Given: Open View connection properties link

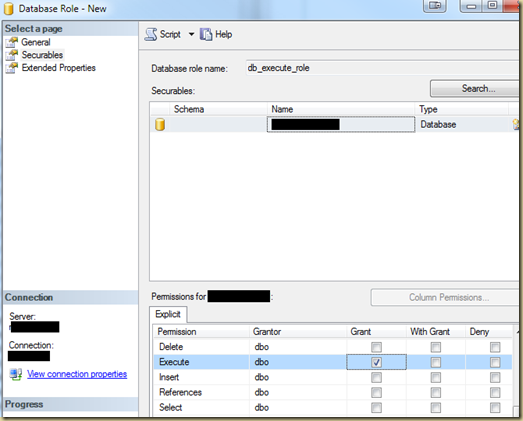Looking at the screenshot, I should pos(77,374).
